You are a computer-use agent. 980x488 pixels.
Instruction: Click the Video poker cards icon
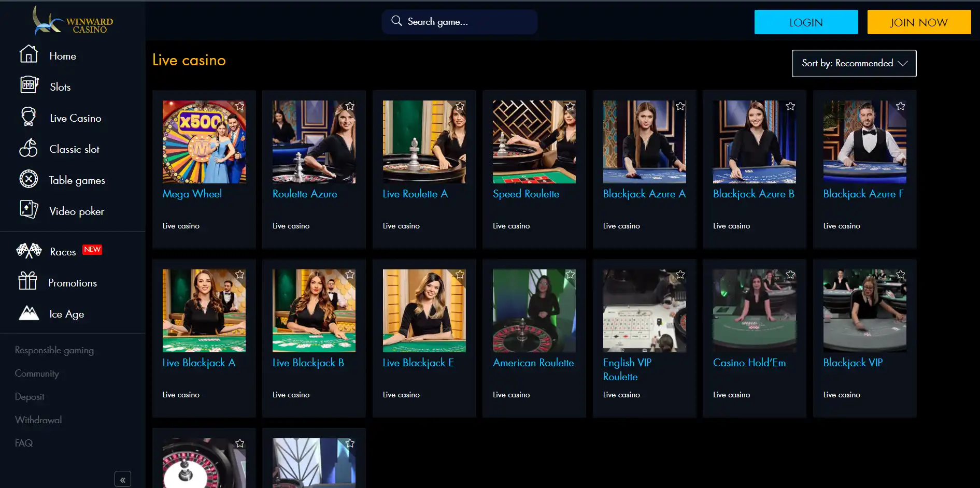coord(29,210)
